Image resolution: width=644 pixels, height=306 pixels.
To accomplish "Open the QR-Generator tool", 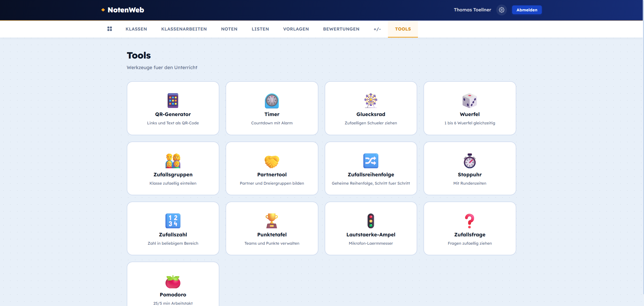I will point(173,108).
